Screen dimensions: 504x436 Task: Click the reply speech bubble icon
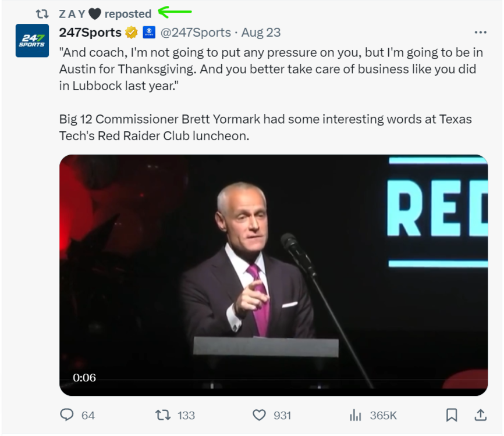(x=68, y=415)
